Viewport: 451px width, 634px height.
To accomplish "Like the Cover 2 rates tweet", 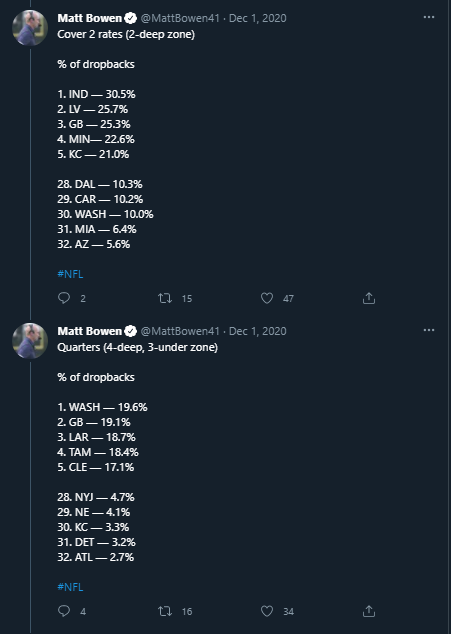I will 267,298.
